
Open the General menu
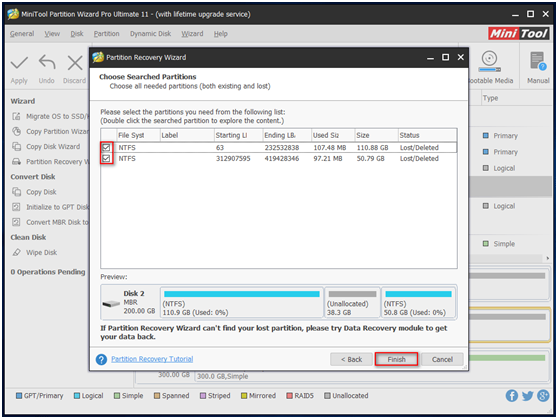(22, 34)
